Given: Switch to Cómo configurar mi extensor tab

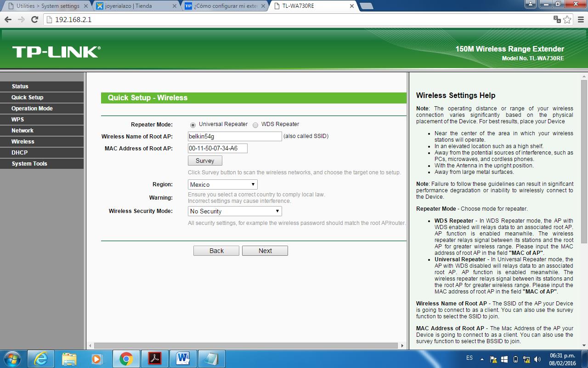Looking at the screenshot, I should (x=223, y=6).
